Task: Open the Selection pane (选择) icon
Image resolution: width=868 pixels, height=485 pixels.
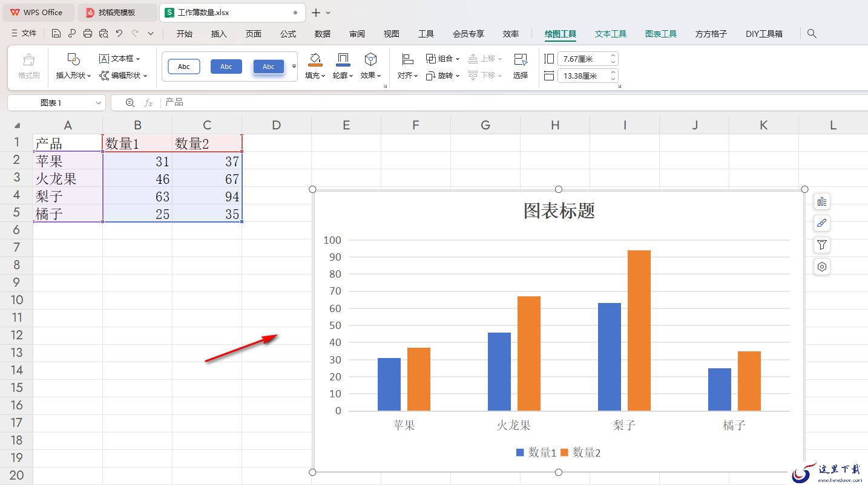Action: (521, 59)
